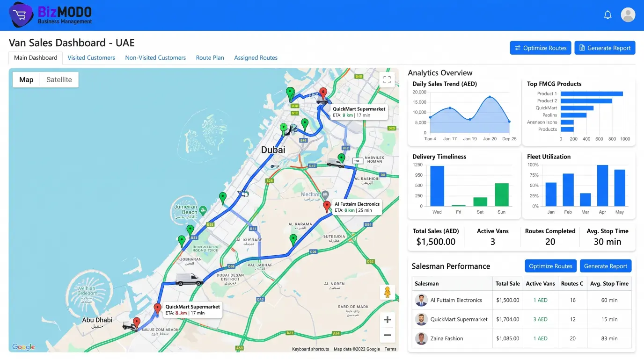Screen dimensions: 644x359
Task: Open the Main Dashboard tab
Action: (36, 57)
